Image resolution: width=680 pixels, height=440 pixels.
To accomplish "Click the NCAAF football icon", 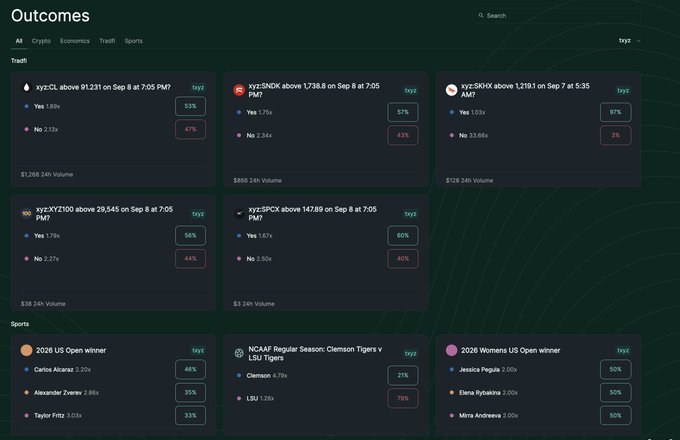I will pos(239,353).
